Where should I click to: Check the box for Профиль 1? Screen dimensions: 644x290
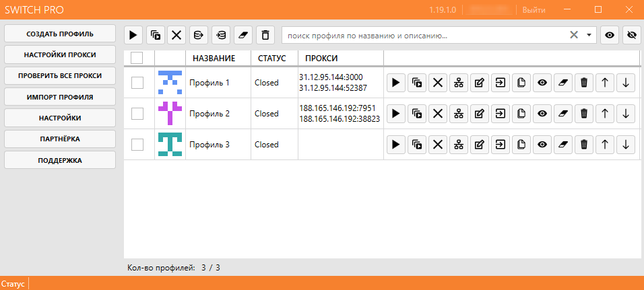137,83
